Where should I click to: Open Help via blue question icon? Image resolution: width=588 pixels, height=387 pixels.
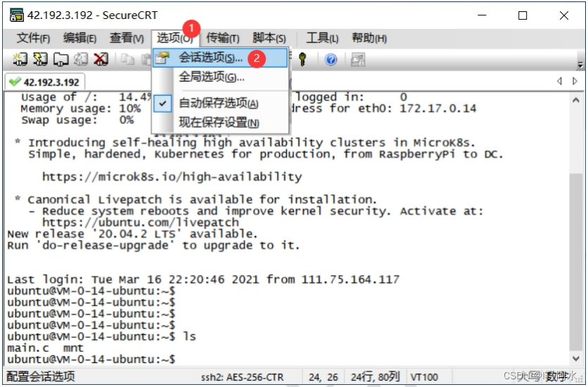tap(331, 60)
